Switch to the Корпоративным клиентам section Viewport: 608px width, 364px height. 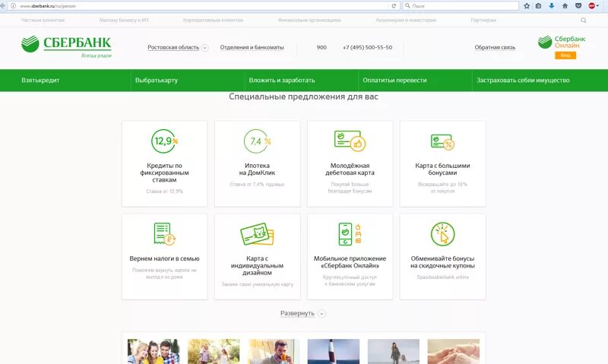213,21
